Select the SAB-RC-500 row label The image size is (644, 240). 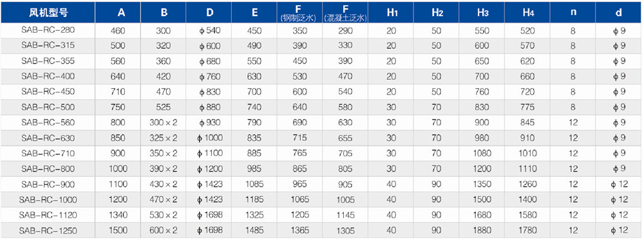48,107
